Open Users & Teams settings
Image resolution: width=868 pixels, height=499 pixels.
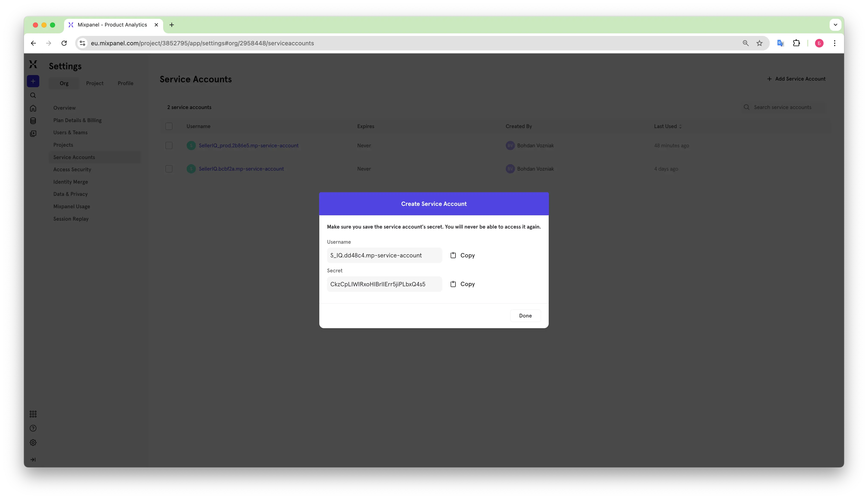click(x=70, y=133)
